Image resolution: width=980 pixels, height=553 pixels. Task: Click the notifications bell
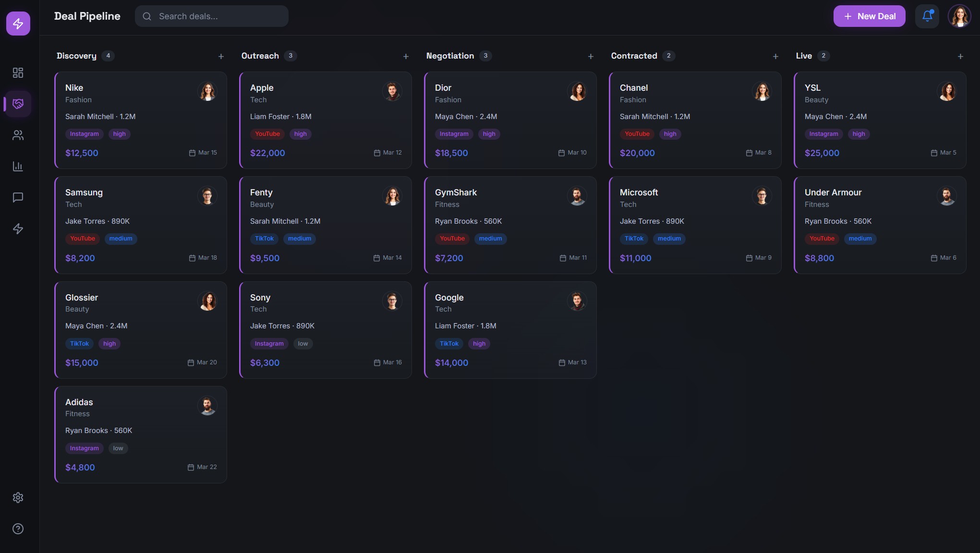coord(927,16)
